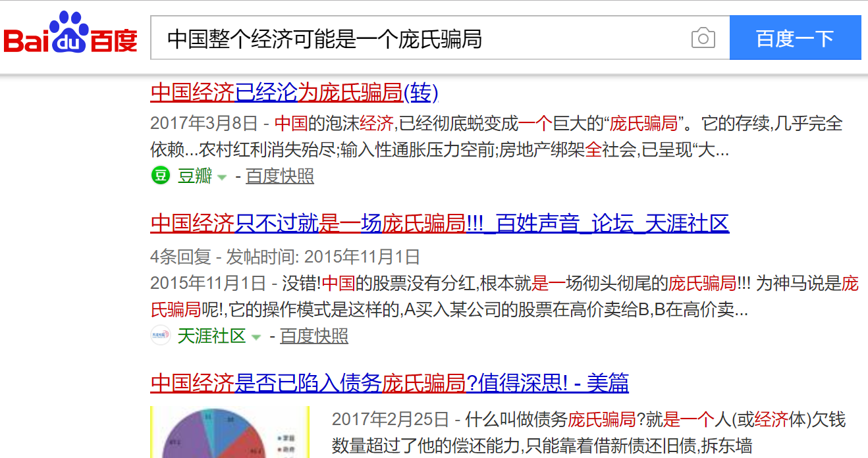Expand the dropdown arrow beside 豆瓣
This screenshot has height=458, width=868.
click(x=222, y=177)
